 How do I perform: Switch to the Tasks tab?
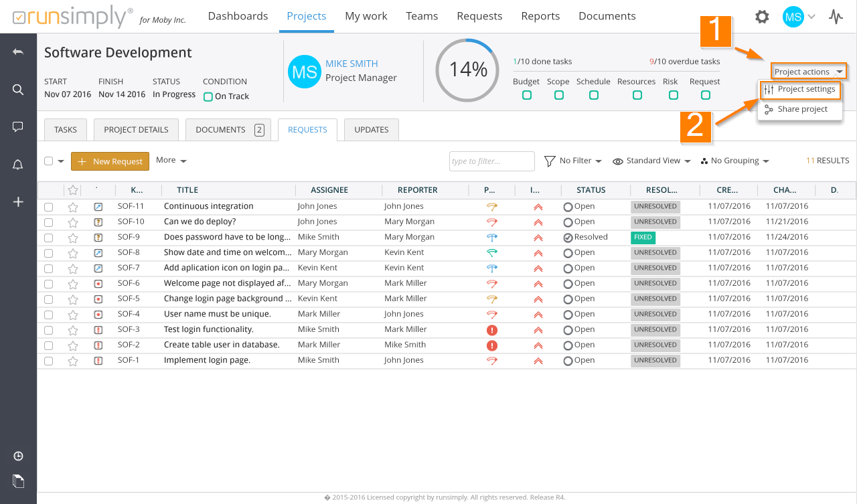coord(66,130)
